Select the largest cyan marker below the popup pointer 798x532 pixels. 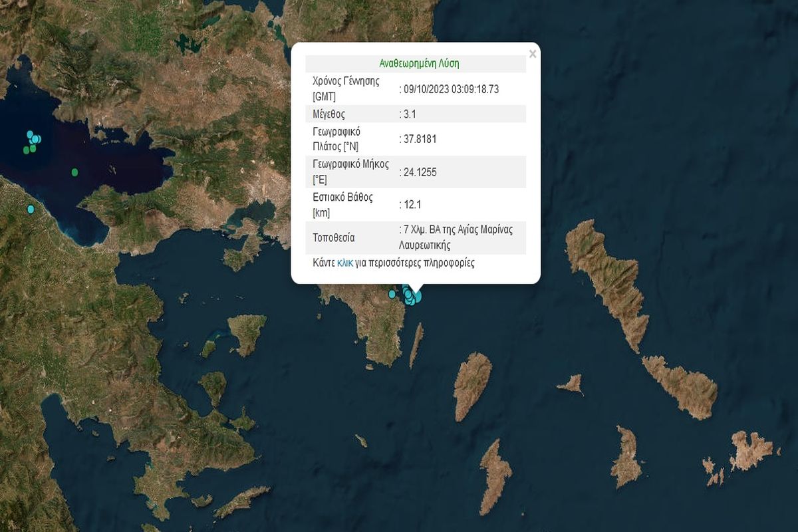(417, 296)
